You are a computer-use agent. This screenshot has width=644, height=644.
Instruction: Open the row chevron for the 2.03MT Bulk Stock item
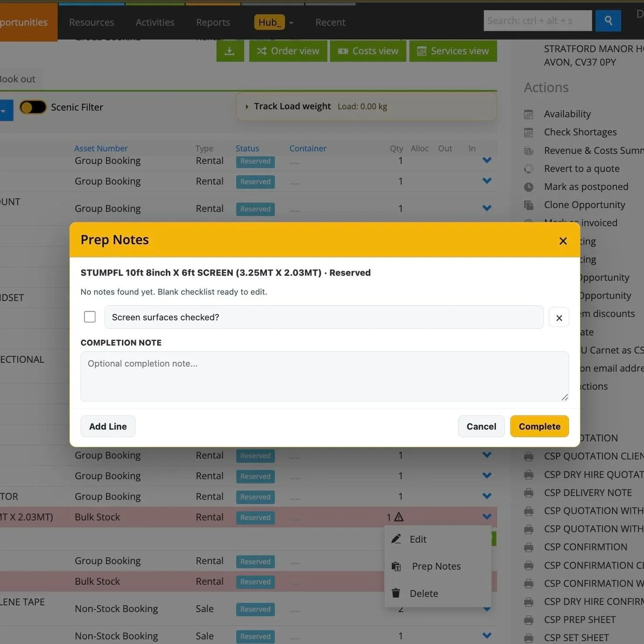click(487, 517)
